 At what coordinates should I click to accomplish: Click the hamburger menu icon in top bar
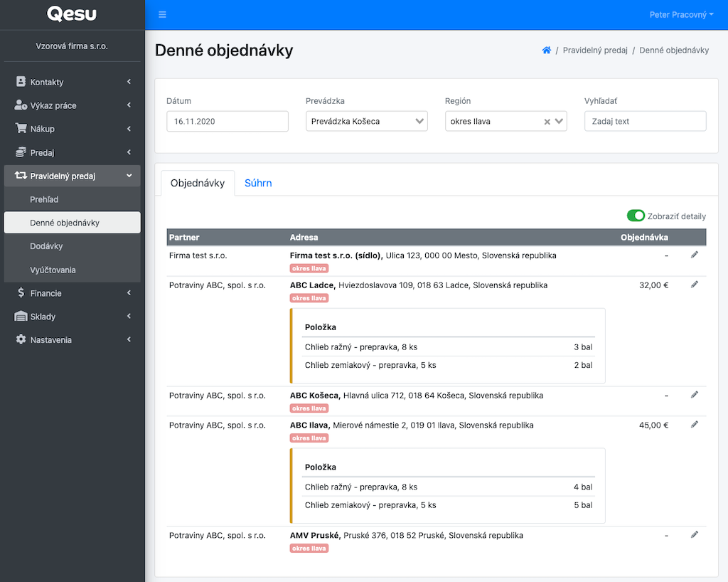click(163, 15)
